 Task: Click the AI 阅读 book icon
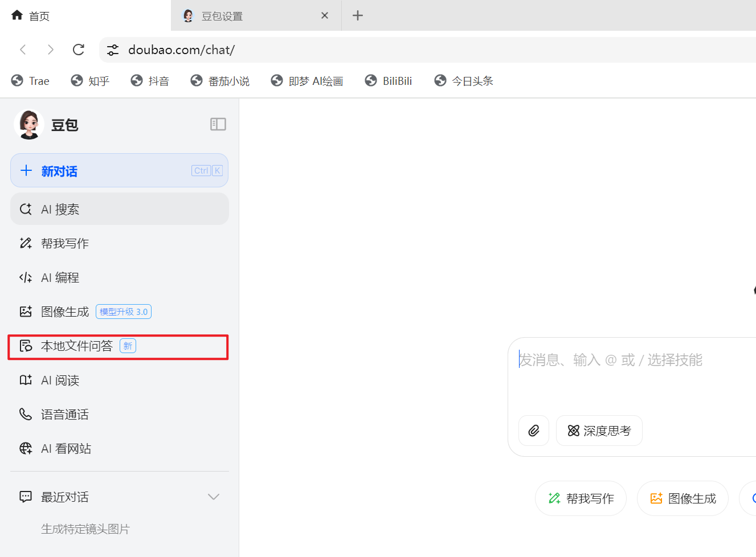coord(26,380)
